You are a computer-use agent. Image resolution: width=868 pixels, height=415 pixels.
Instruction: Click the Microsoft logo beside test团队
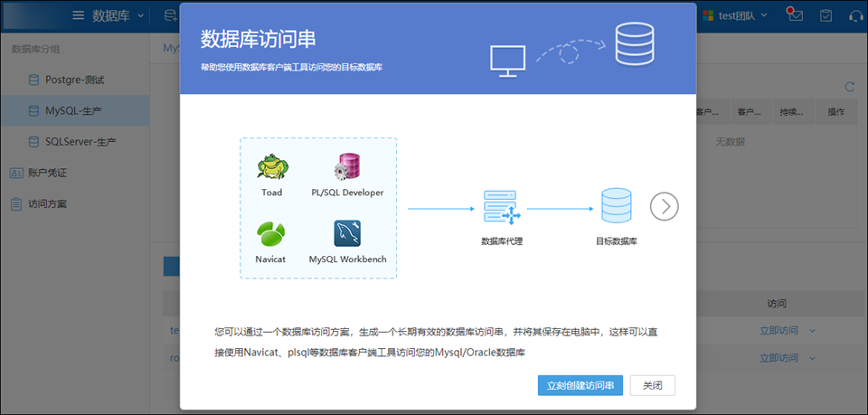[708, 15]
